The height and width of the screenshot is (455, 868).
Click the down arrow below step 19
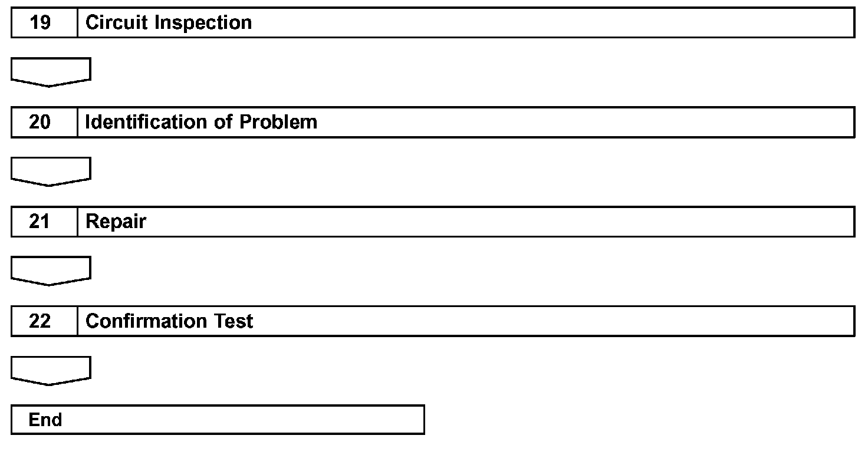click(51, 71)
